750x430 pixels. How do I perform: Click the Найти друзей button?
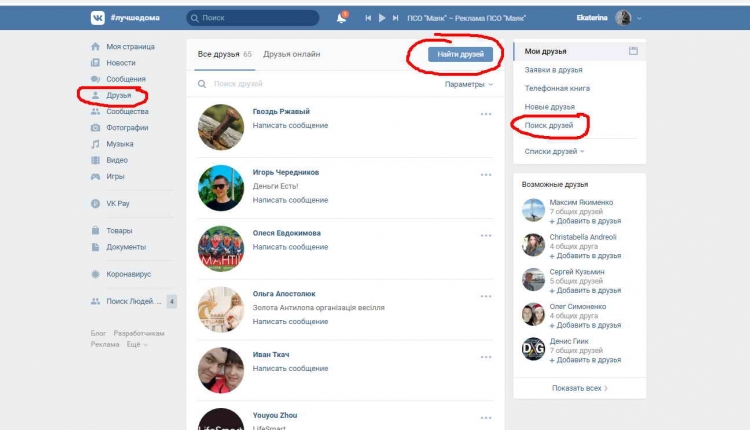click(x=460, y=54)
